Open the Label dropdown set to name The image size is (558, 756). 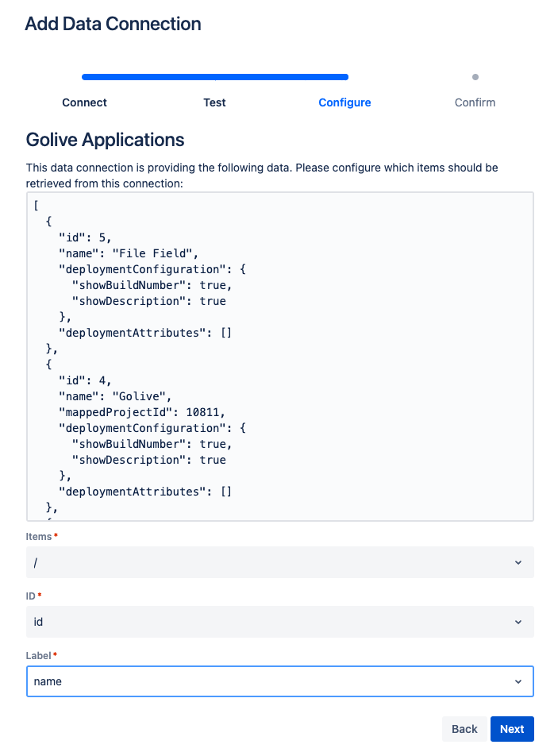pyautogui.click(x=270, y=681)
